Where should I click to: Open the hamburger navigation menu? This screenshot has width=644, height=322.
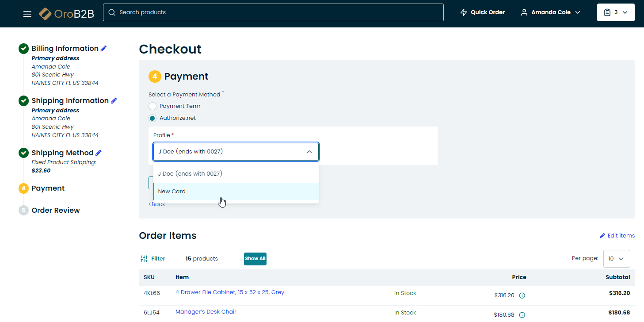[x=27, y=14]
